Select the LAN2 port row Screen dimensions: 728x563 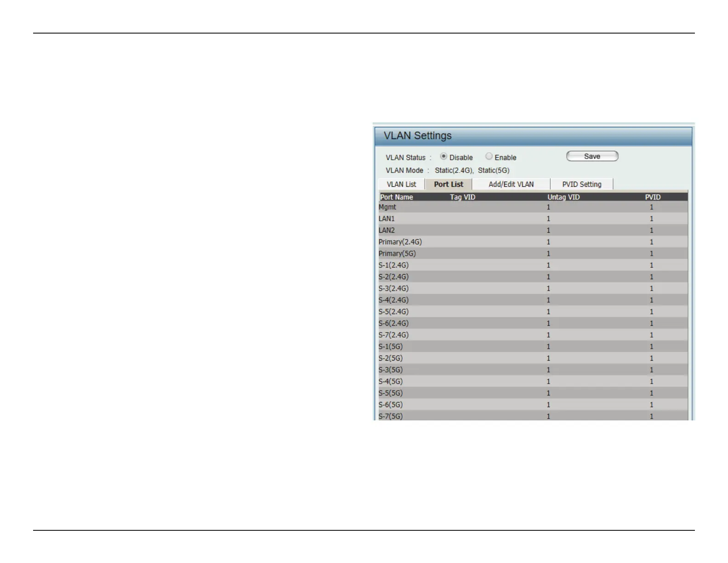pos(533,230)
